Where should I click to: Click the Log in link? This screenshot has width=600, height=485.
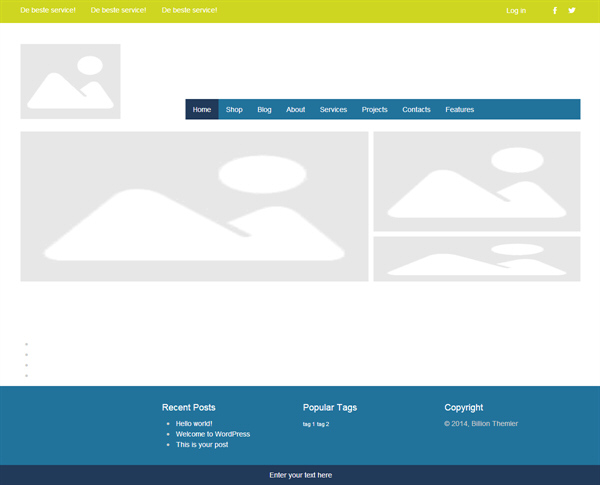click(x=516, y=11)
